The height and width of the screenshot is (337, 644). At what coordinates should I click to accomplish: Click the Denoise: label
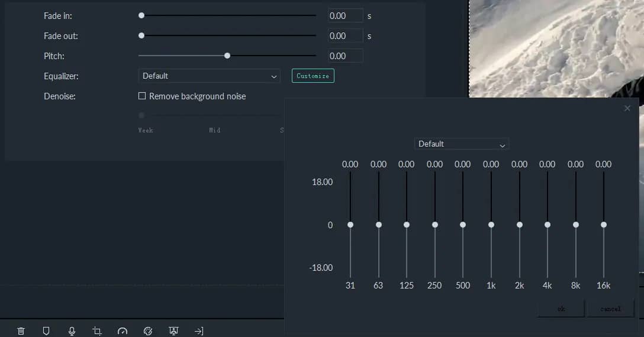click(x=60, y=96)
